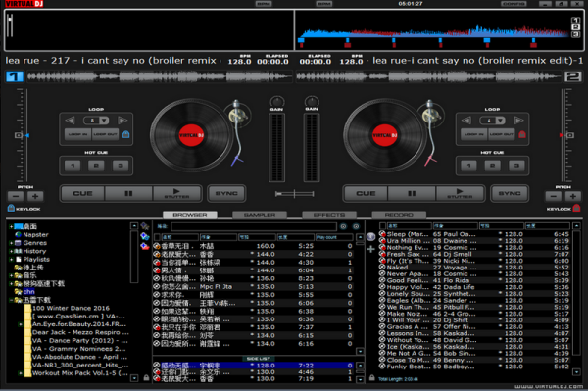Screen dimensions: 588x391
Task: Open left deck loop length dropdown
Action: [x=104, y=121]
